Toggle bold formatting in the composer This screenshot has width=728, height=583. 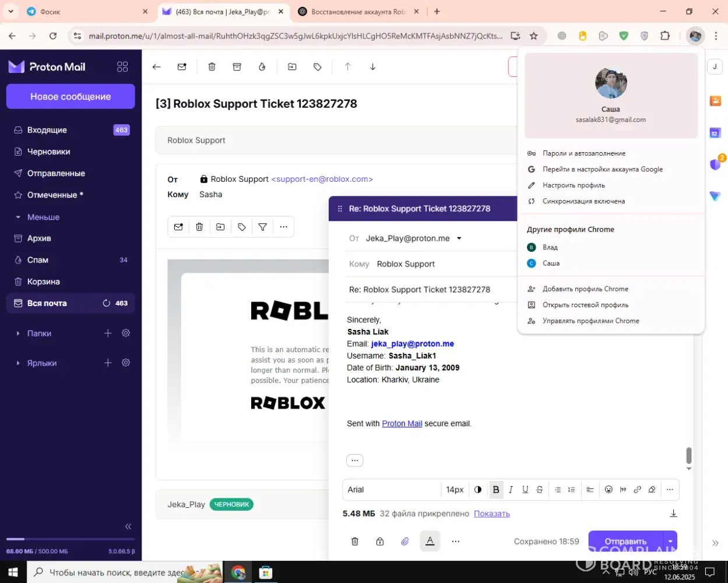pos(496,490)
